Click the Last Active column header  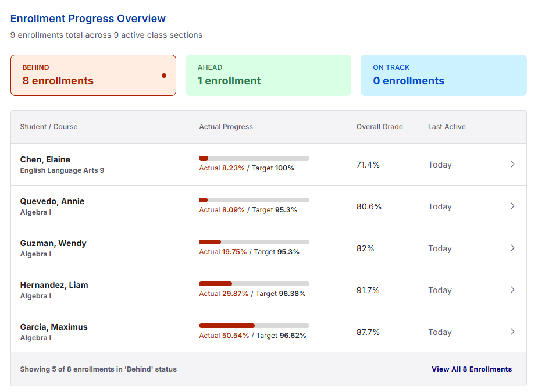(x=447, y=127)
